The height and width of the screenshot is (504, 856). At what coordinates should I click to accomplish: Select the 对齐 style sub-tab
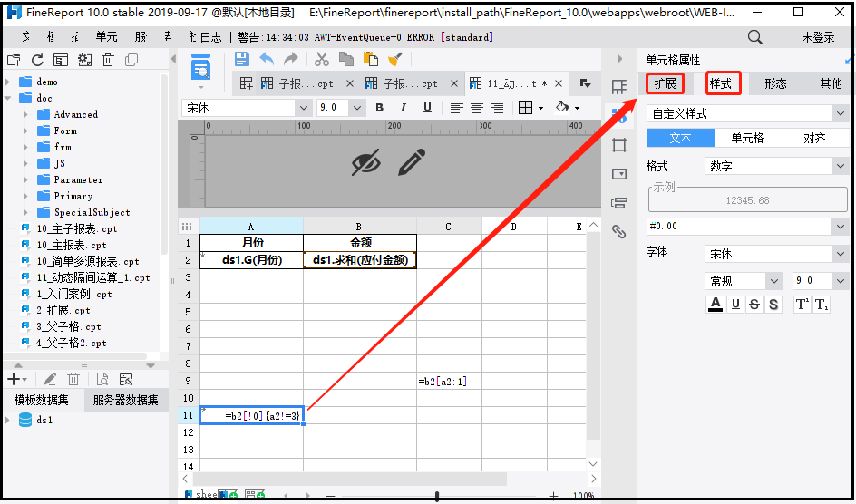(814, 138)
